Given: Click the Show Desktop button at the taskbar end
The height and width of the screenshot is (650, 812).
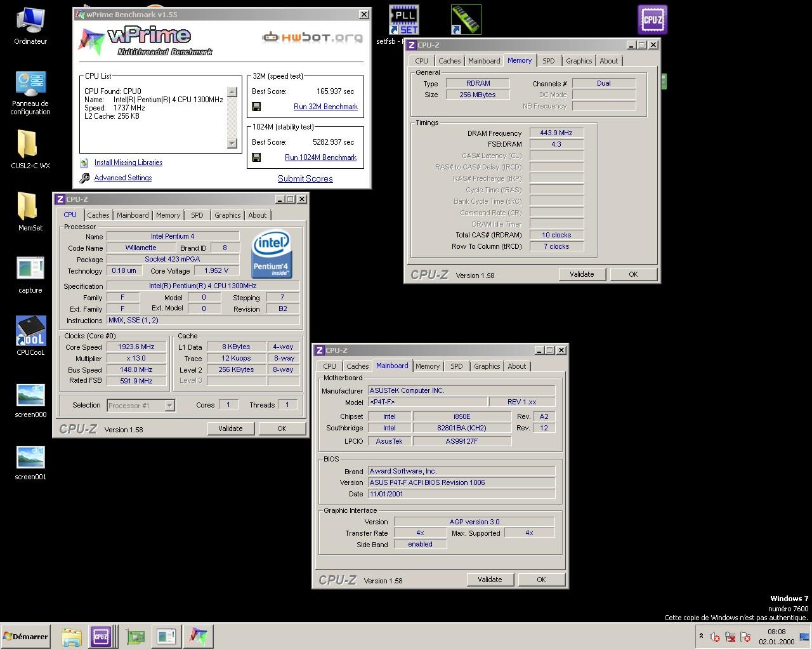Looking at the screenshot, I should coord(805,637).
